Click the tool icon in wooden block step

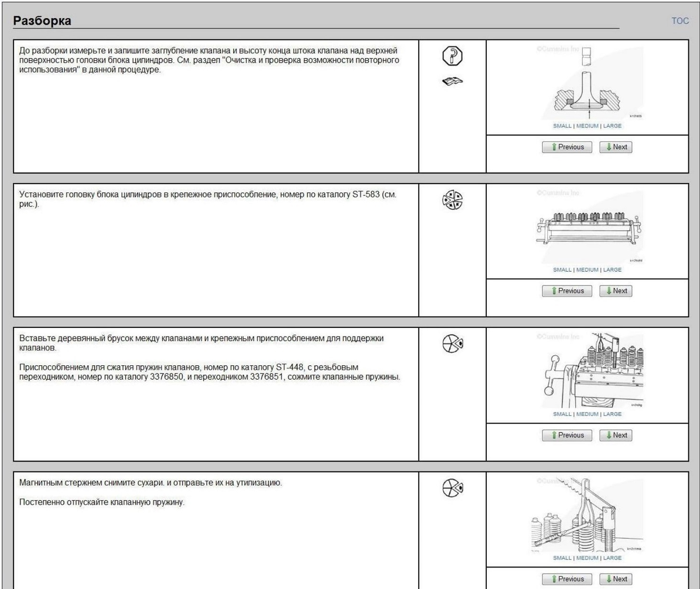click(x=452, y=344)
